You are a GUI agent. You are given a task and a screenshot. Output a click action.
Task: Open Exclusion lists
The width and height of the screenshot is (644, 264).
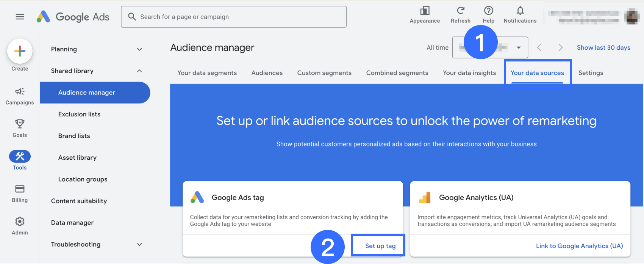click(79, 114)
